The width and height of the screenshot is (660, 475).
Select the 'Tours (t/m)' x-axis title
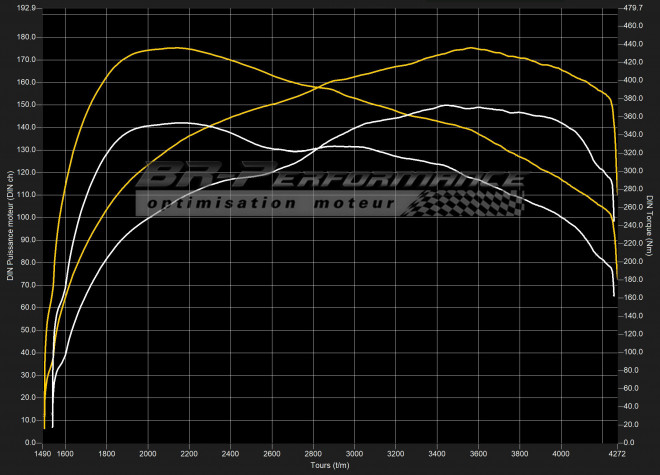(330, 466)
